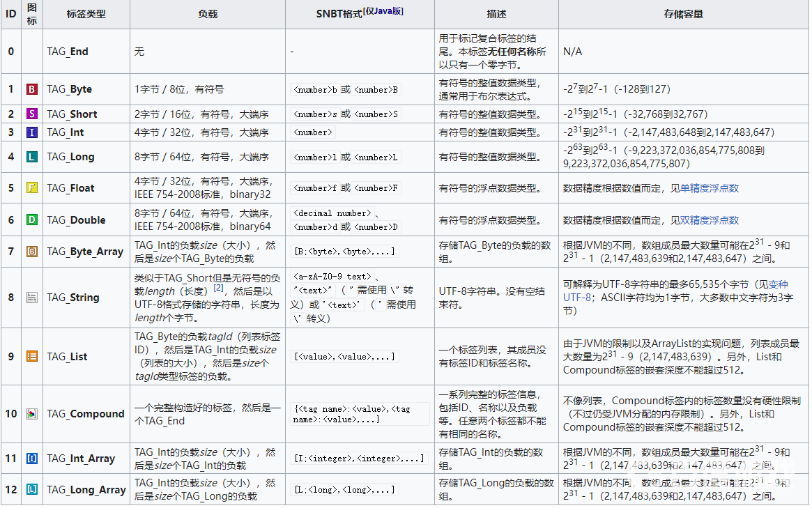
Task: Click the [B;<byte>,<byte>,...] code snippet
Action: coord(345,252)
